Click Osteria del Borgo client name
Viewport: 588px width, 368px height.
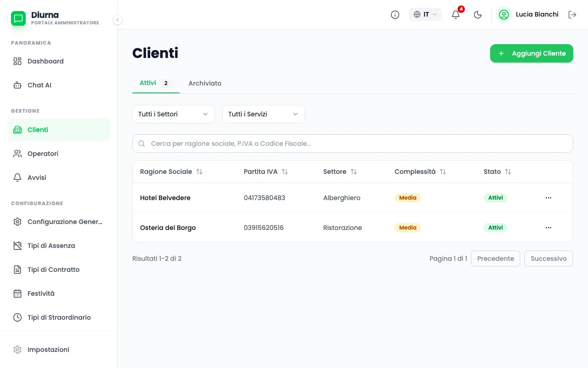click(x=168, y=228)
